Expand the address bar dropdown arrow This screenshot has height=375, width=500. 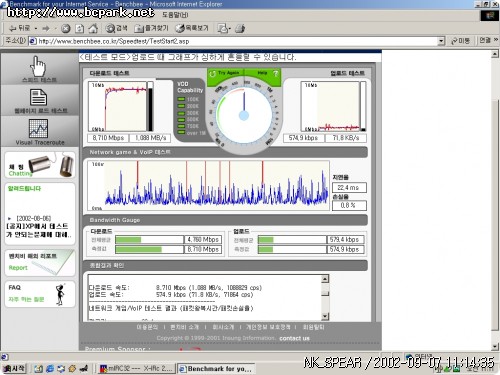coord(441,41)
